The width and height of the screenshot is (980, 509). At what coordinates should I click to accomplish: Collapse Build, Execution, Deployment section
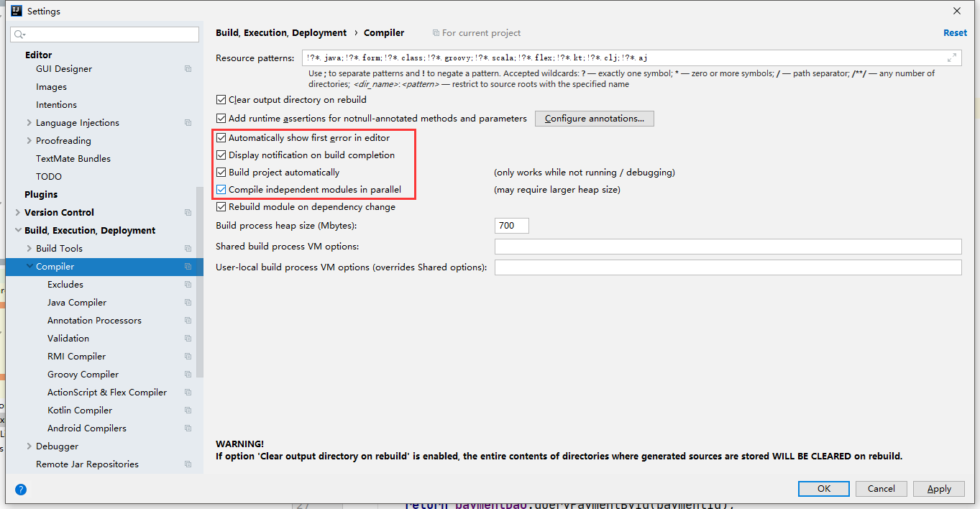click(18, 231)
